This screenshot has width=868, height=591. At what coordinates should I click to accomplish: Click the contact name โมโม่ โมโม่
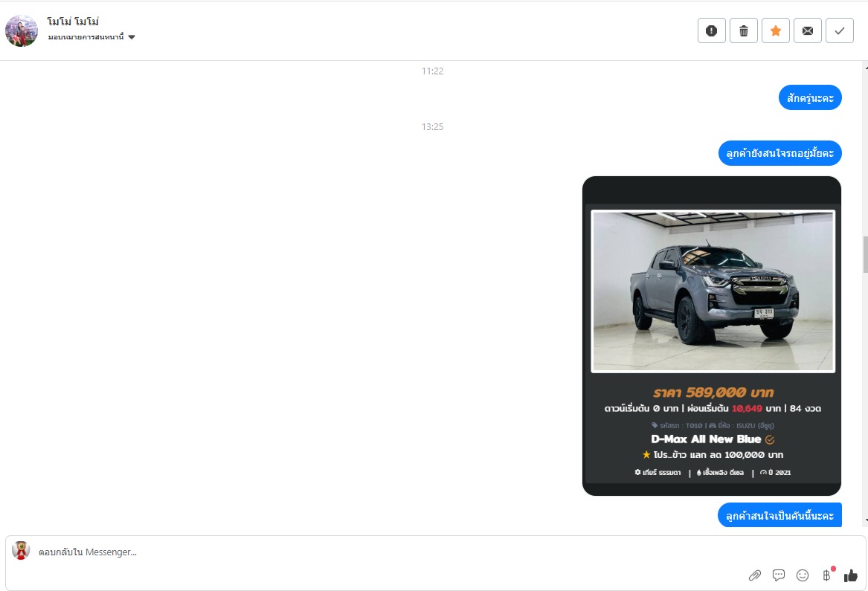pyautogui.click(x=73, y=22)
